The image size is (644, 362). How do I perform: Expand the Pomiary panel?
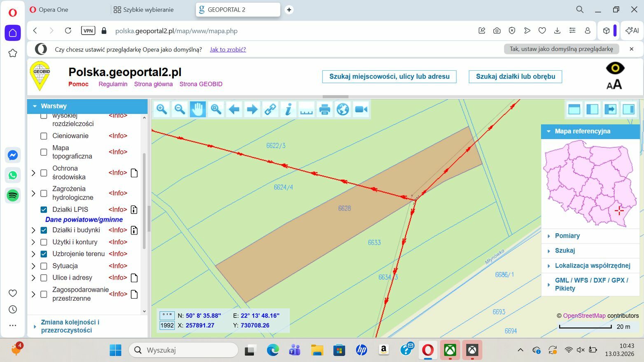click(x=567, y=236)
